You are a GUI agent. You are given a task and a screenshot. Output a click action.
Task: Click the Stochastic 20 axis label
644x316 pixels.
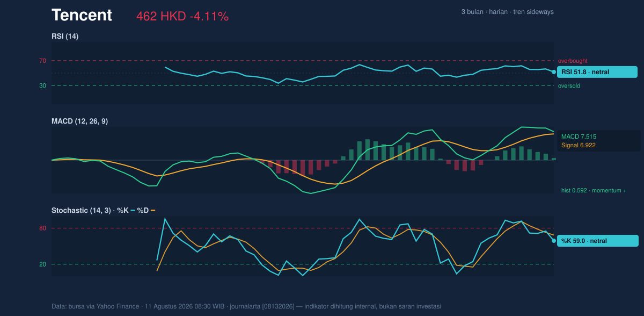42,264
